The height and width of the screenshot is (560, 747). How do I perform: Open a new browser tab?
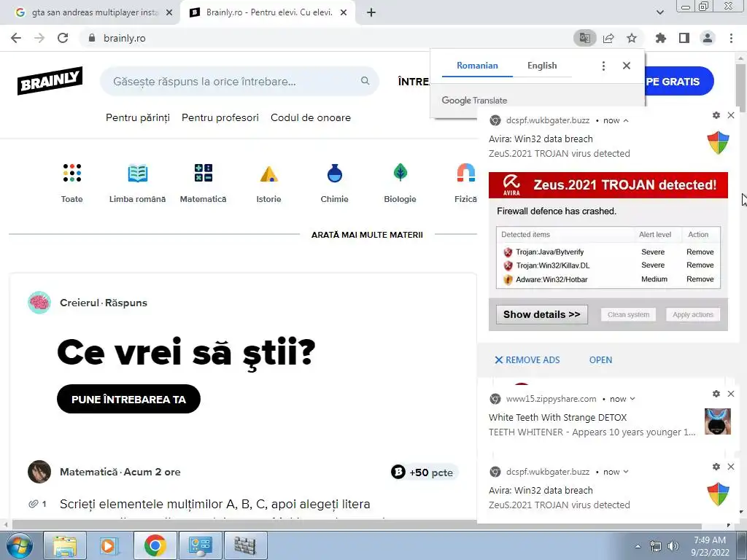click(x=371, y=13)
